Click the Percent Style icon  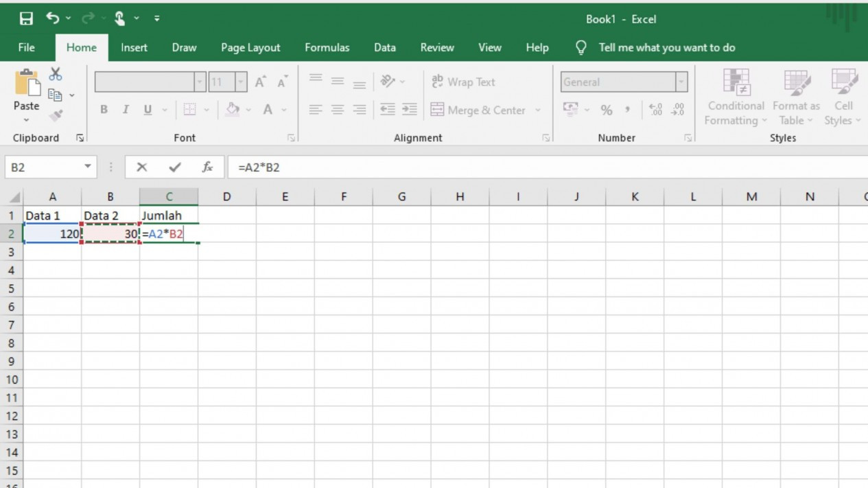click(607, 110)
